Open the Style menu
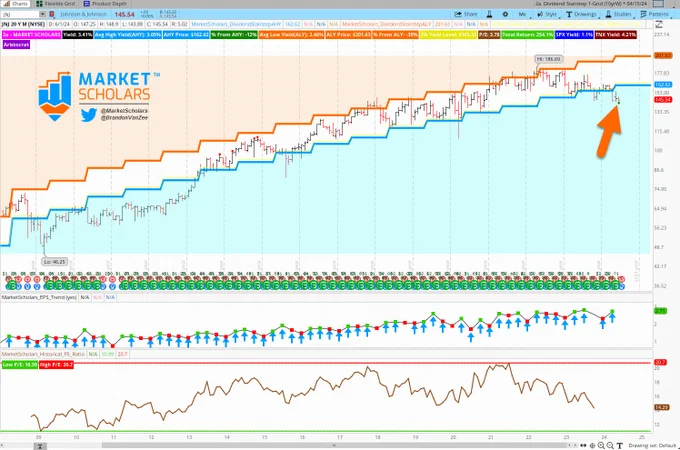 point(547,14)
